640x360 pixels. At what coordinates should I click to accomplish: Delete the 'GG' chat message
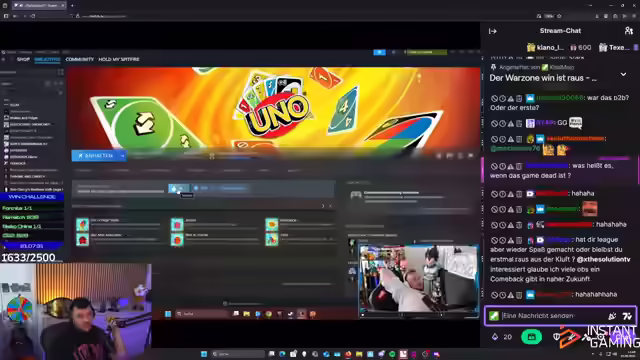(x=519, y=123)
